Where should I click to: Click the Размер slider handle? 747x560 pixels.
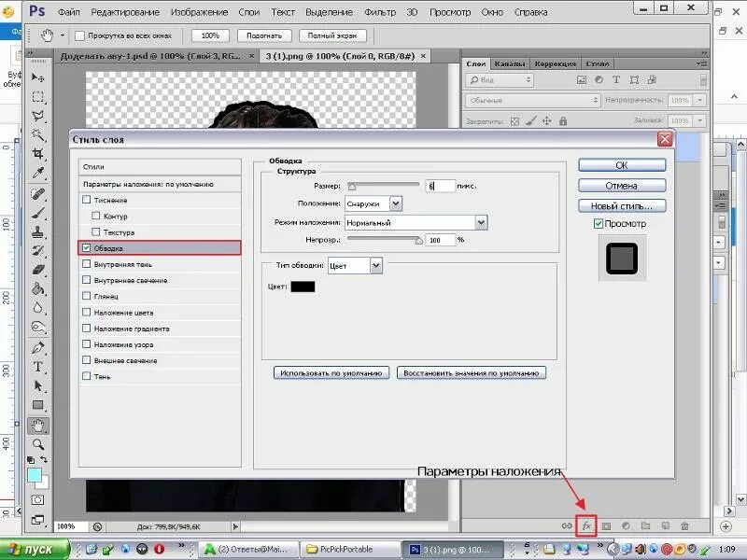point(352,186)
